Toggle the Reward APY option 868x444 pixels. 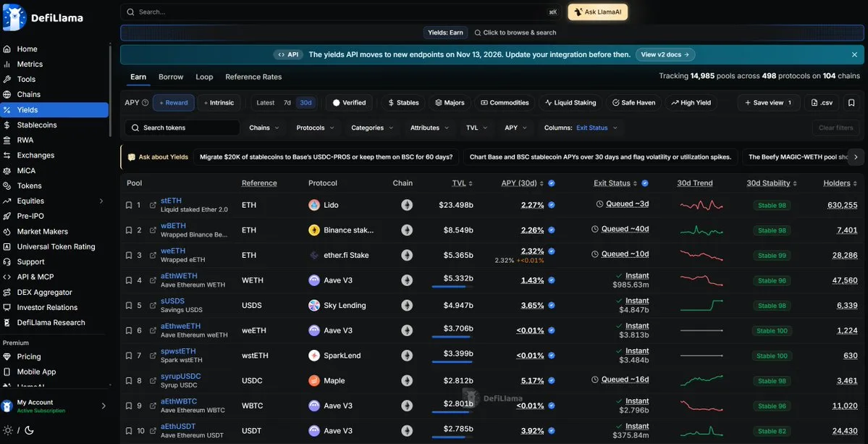tap(173, 102)
